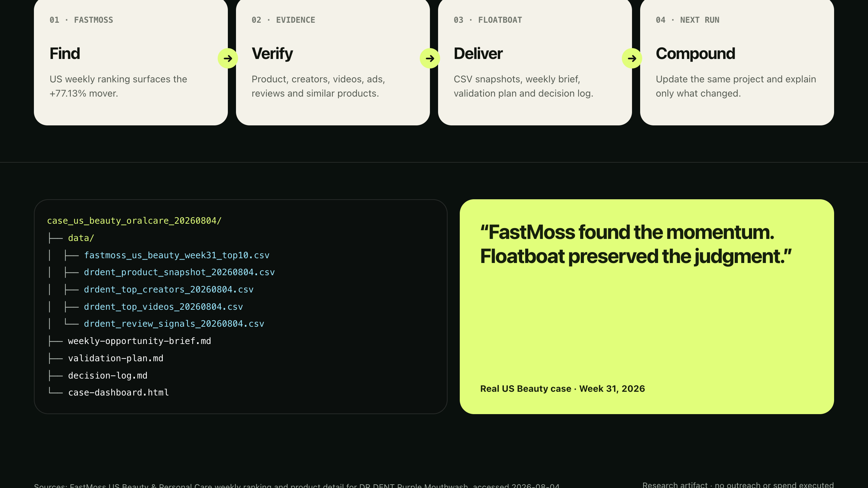This screenshot has width=868, height=488.
Task: Click the case_us_beauty_oralcare_20260804/ root folder
Action: pyautogui.click(x=134, y=221)
